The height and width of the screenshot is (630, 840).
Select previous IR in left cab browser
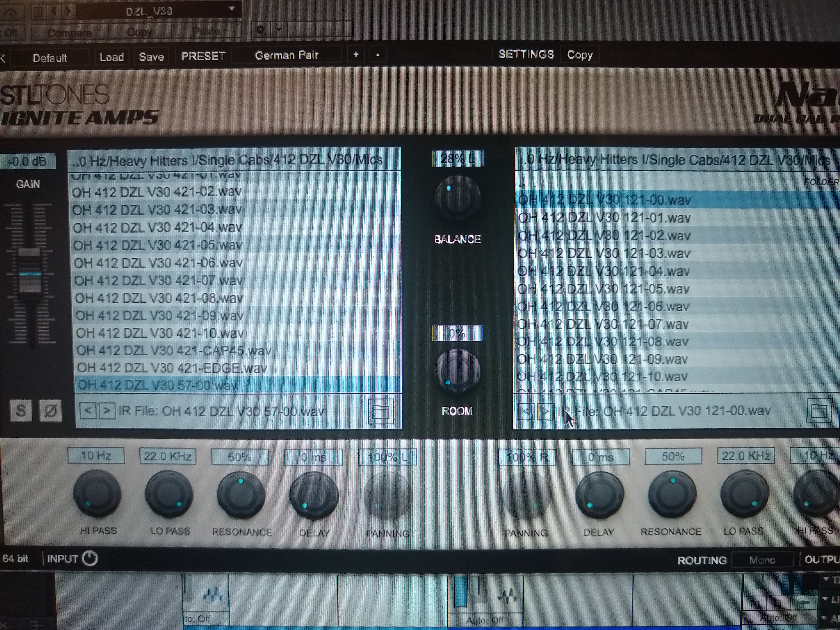click(x=88, y=411)
